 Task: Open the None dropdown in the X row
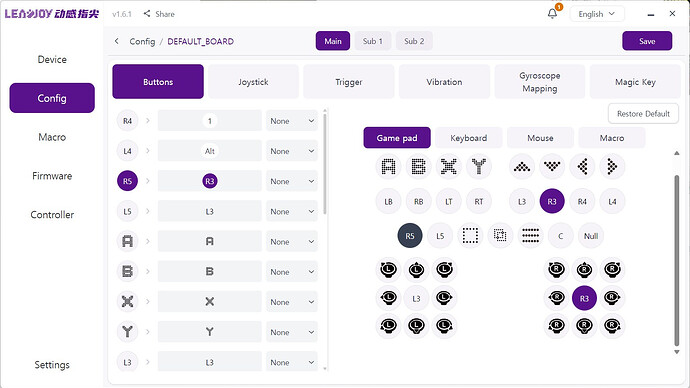pos(292,302)
